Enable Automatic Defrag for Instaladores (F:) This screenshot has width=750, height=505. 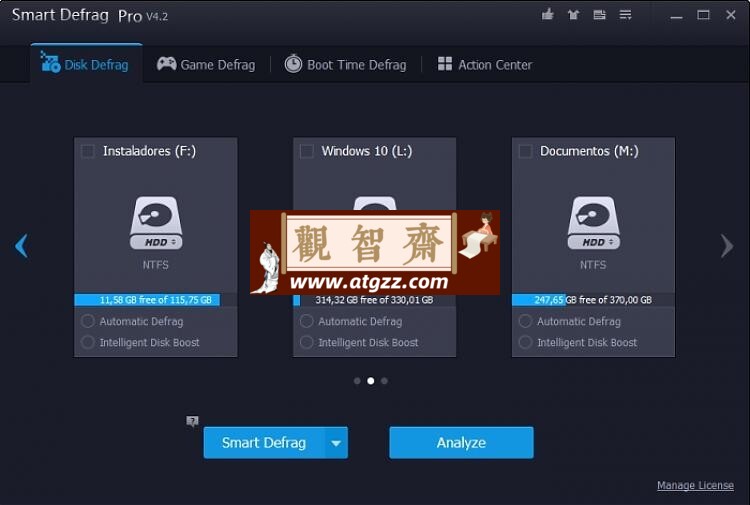coord(88,321)
